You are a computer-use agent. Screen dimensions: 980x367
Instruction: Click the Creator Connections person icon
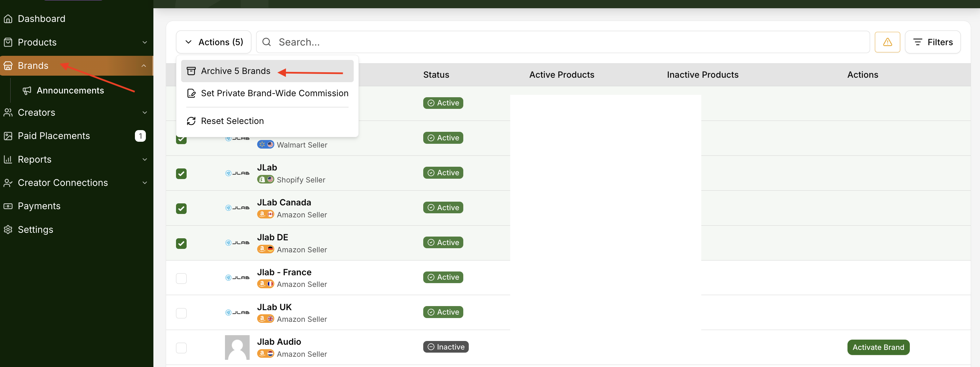click(8, 183)
